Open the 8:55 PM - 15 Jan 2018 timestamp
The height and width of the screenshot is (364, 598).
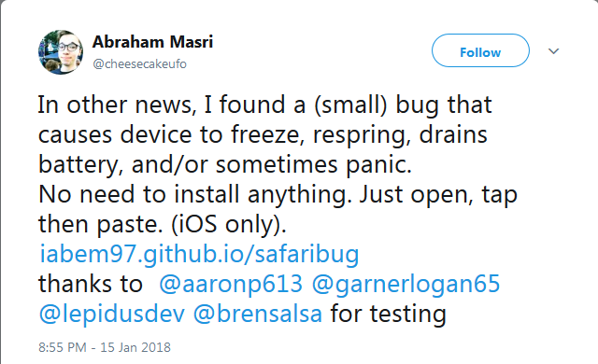pyautogui.click(x=105, y=347)
